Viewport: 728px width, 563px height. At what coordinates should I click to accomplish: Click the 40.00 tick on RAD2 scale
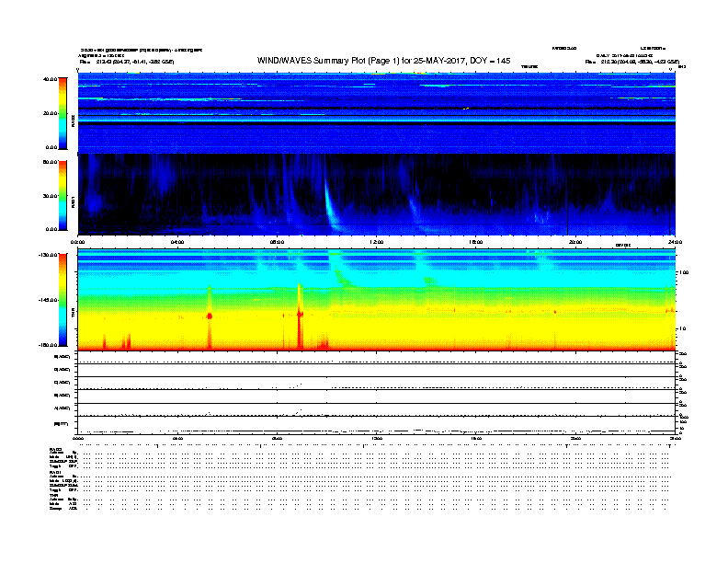[x=48, y=79]
